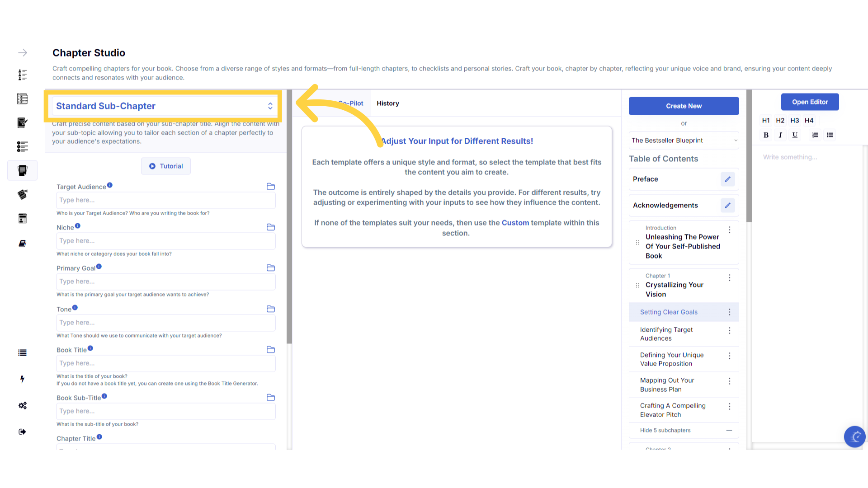This screenshot has height=488, width=868.
Task: Toggle underline formatting in editor
Action: point(795,135)
